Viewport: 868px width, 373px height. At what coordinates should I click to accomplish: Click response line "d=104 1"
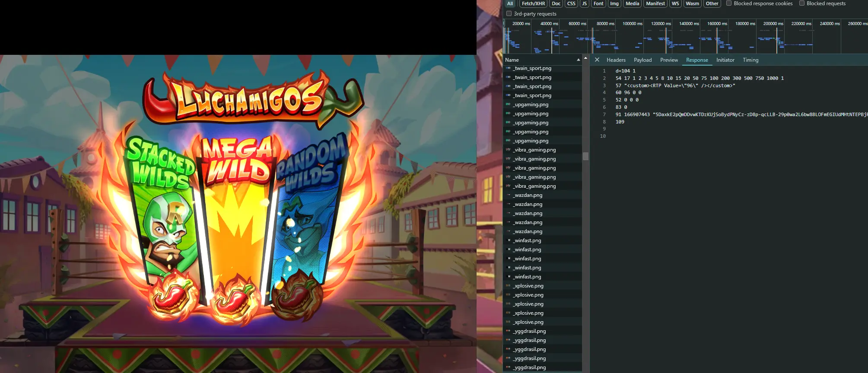tap(625, 71)
